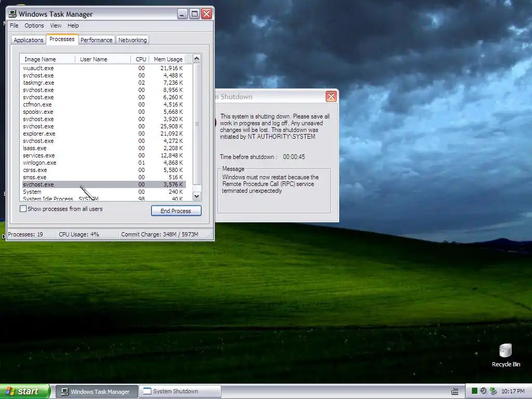The width and height of the screenshot is (532, 399).
Task: Click explorer.exe memory value 21,092 K
Action: click(171, 134)
